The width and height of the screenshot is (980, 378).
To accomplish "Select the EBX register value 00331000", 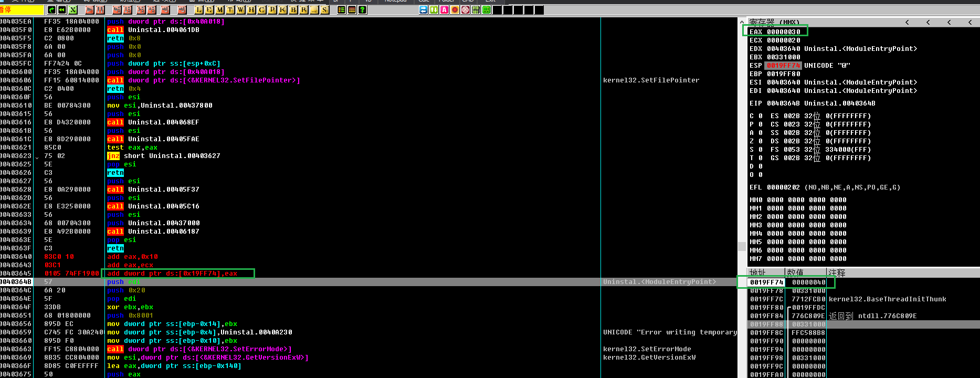I will (784, 57).
